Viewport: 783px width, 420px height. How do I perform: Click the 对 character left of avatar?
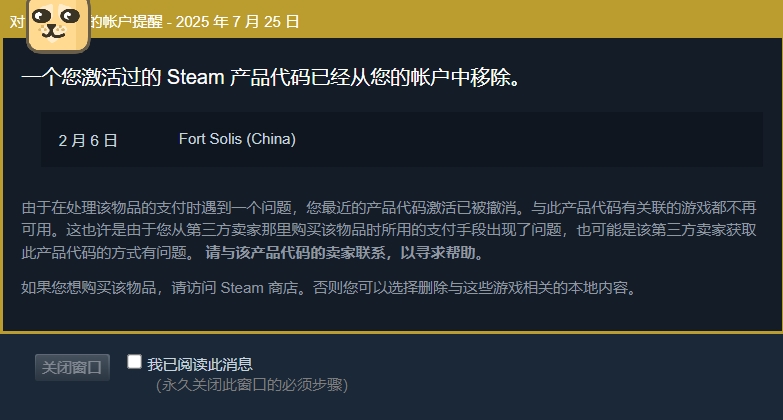[17, 22]
